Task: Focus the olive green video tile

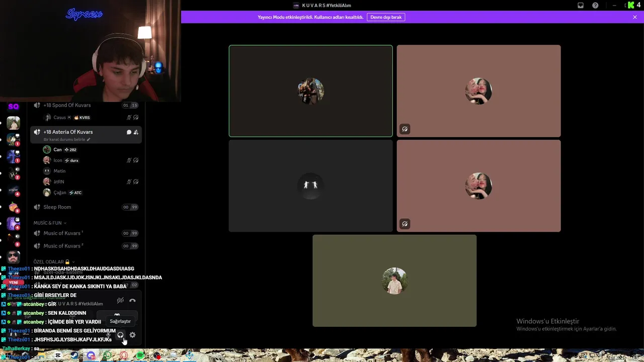Action: [394, 281]
